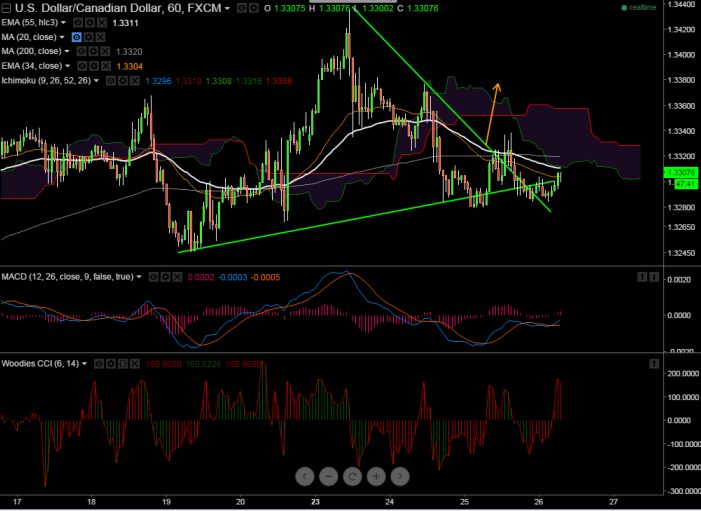701x511 pixels.
Task: Click the Ichimoku value 1.3358
Action: click(x=279, y=81)
